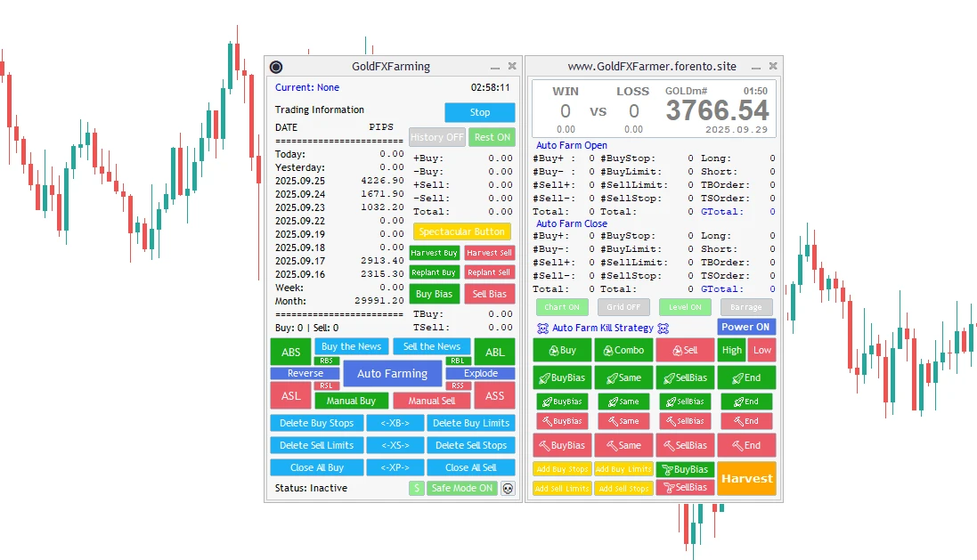Switch off the Power ON button
Screen dimensions: 977x560
pyautogui.click(x=745, y=327)
